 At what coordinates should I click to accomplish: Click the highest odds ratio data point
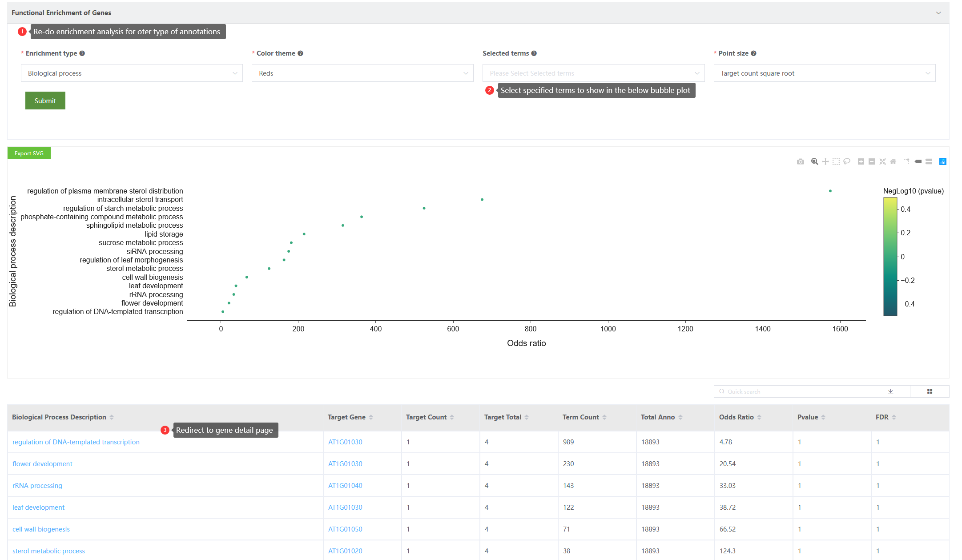click(x=830, y=191)
